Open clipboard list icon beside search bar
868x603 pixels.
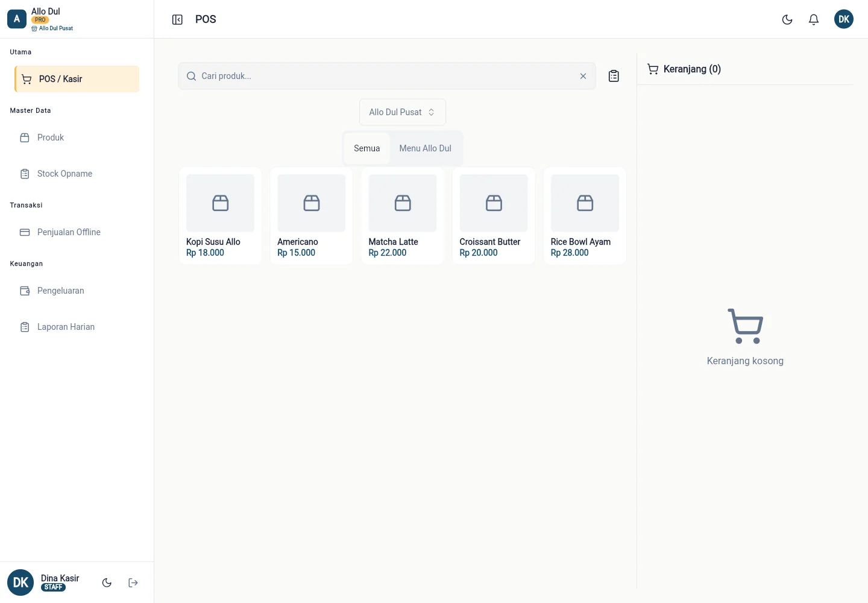click(x=614, y=76)
